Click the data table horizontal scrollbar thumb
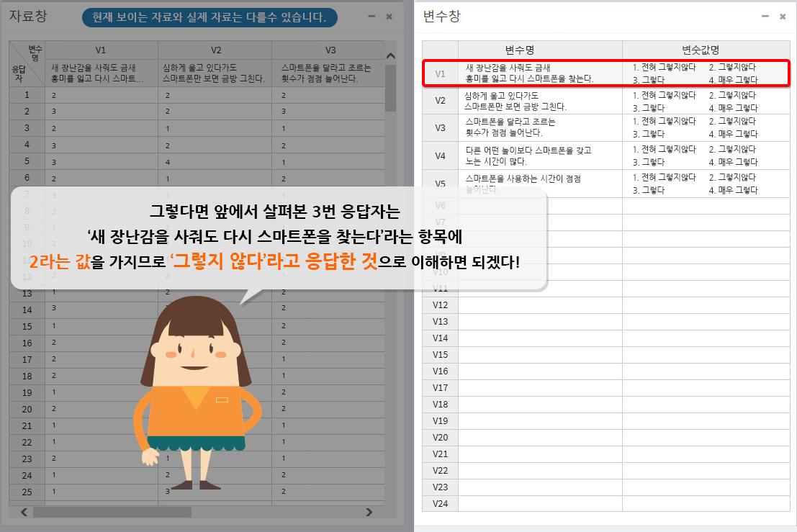Viewport: 797px width, 532px height. (x=112, y=512)
